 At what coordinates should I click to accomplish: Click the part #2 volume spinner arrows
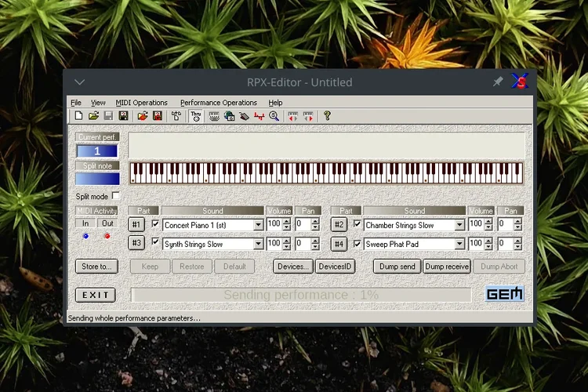(x=488, y=224)
